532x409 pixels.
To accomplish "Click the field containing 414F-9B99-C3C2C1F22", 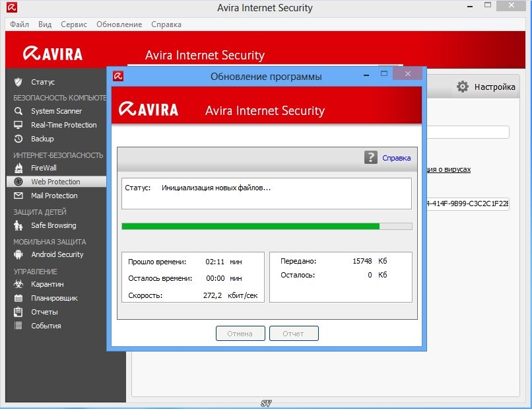I will [x=467, y=204].
